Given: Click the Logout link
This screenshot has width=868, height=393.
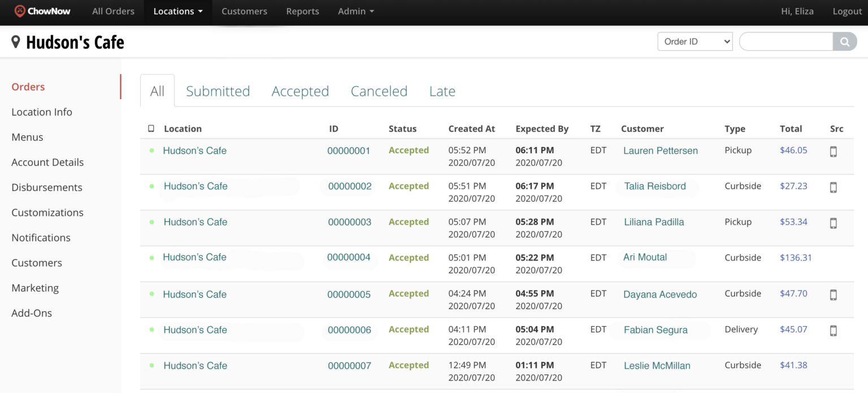Looking at the screenshot, I should coord(847,11).
